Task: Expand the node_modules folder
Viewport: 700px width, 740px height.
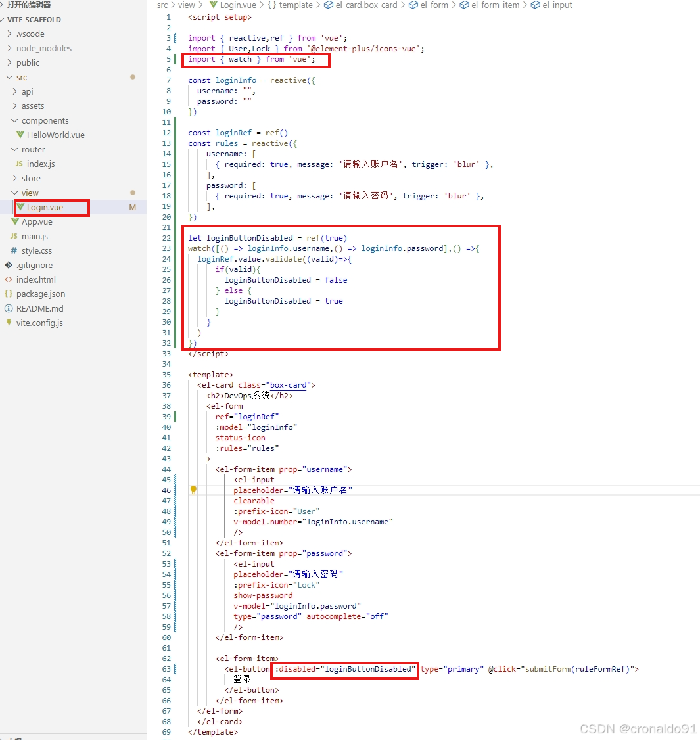Action: point(9,48)
